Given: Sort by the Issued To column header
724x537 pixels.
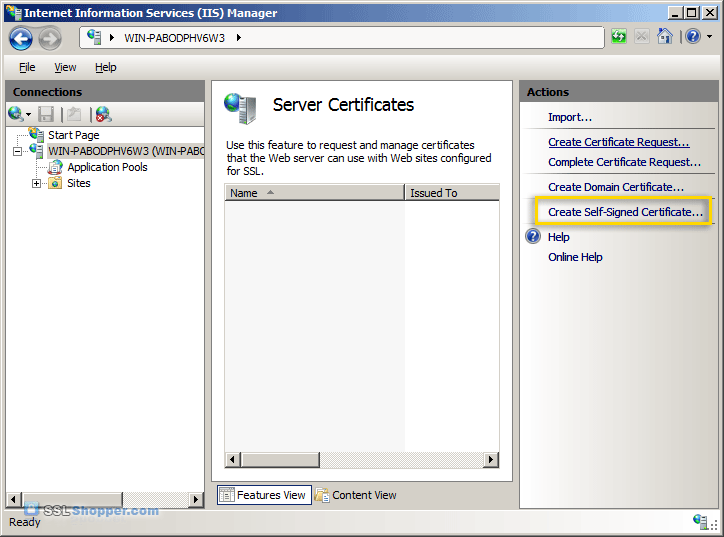Looking at the screenshot, I should pos(452,193).
